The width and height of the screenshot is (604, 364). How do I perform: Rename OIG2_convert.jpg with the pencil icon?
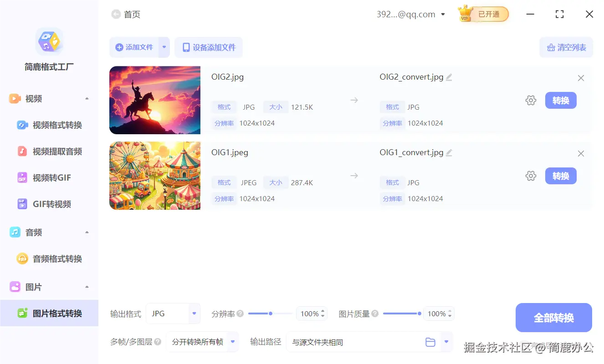[449, 77]
